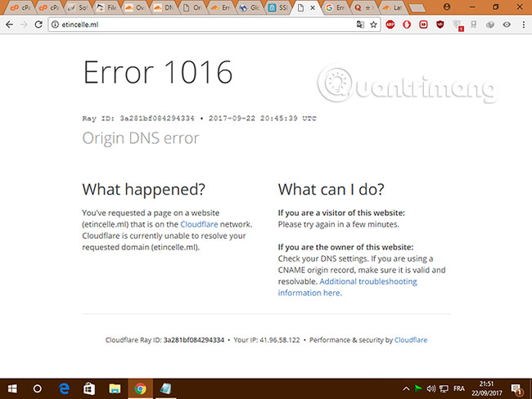Switch to the Cloudflare 'Err' tab
This screenshot has width=532, height=399.
coord(221,7)
